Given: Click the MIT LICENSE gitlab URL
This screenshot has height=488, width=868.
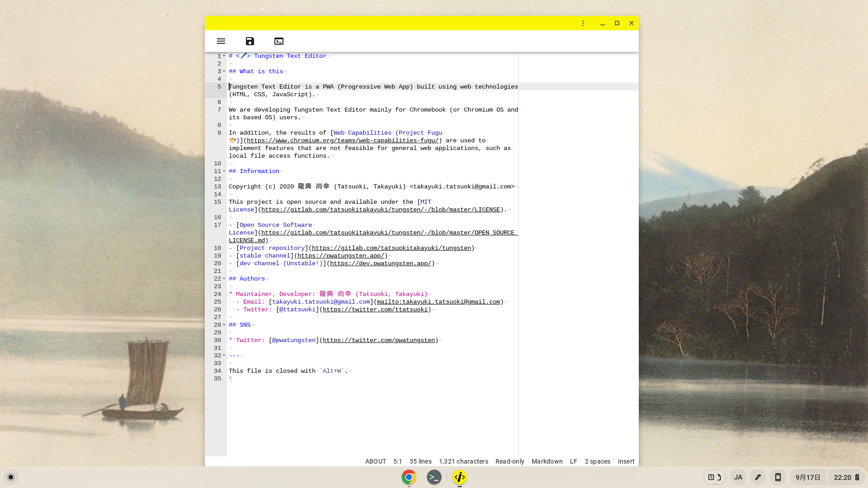Looking at the screenshot, I should point(381,210).
